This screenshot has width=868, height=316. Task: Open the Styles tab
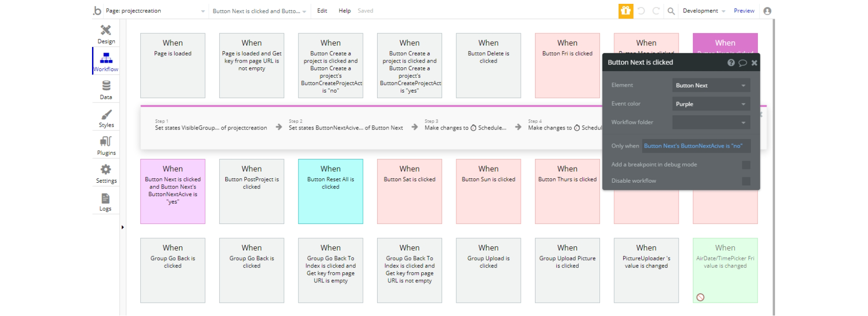click(106, 118)
